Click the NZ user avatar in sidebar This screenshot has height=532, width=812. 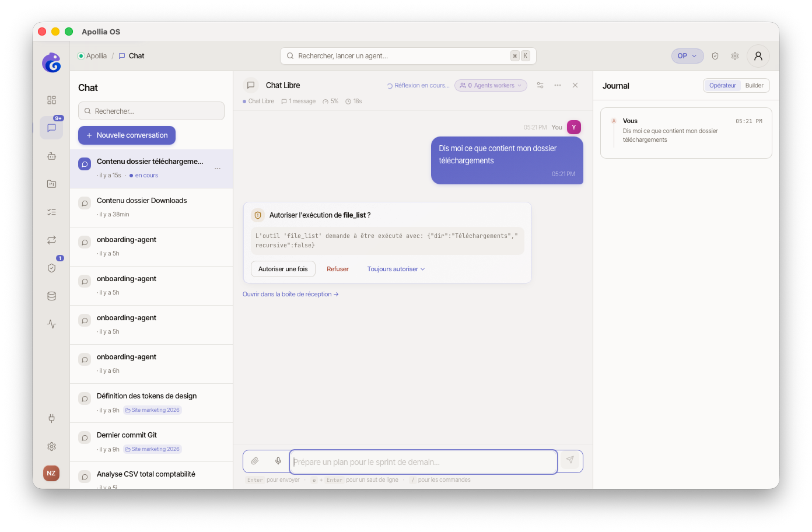click(x=51, y=473)
